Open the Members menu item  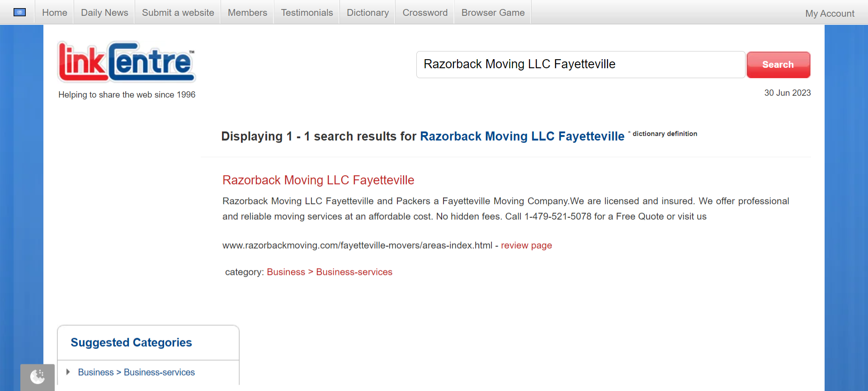point(247,13)
